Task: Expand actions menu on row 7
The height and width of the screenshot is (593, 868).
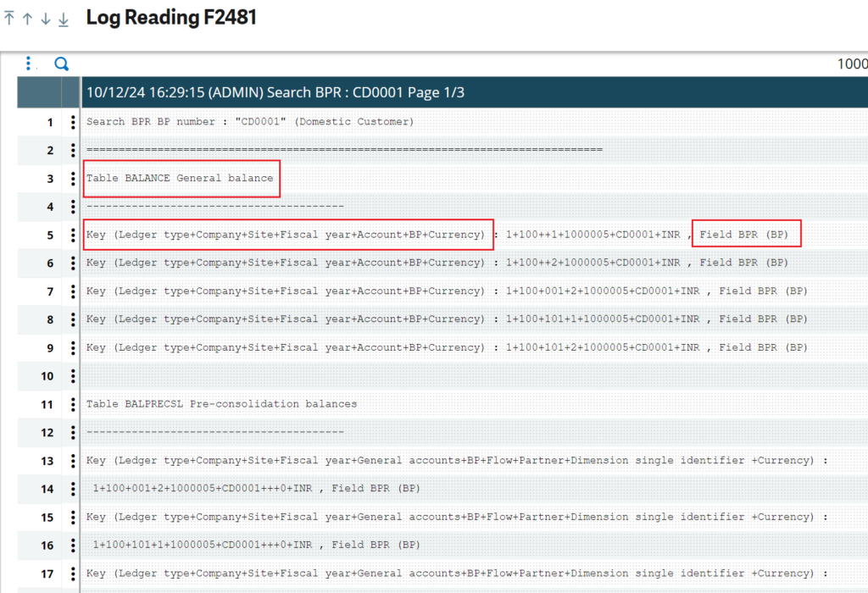Action: [x=73, y=291]
